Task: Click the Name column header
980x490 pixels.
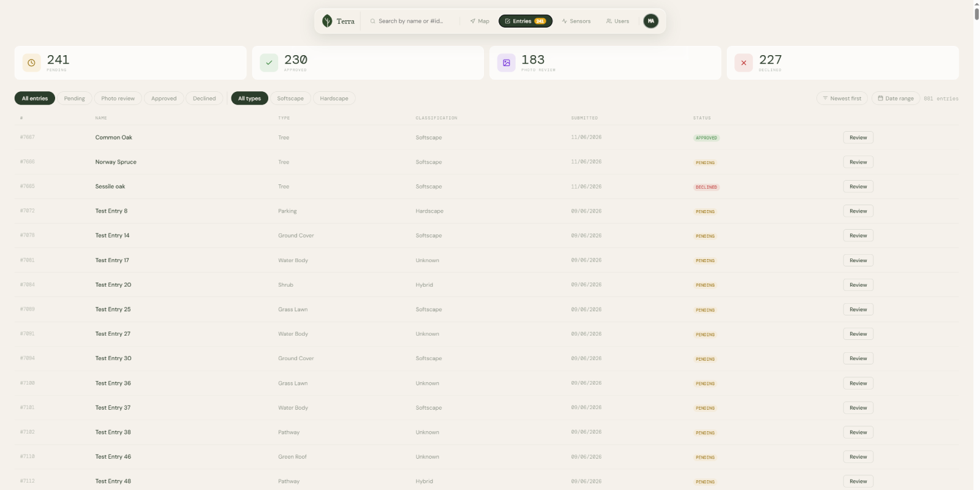Action: tap(101, 118)
